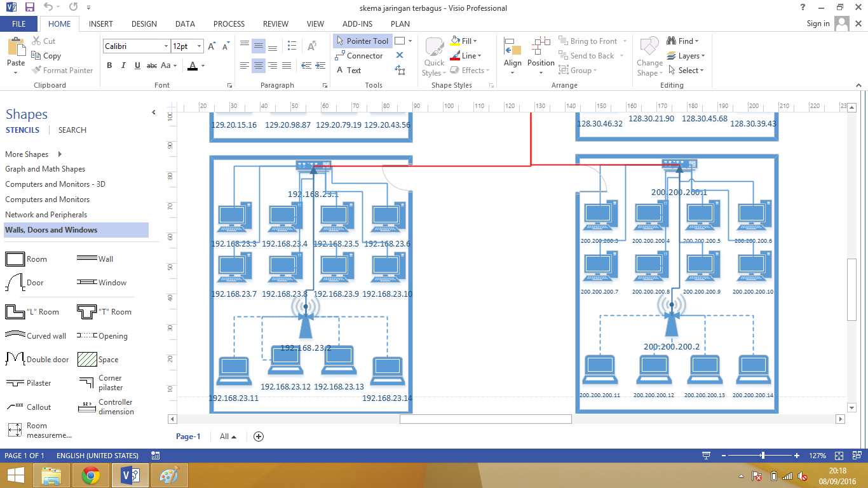Toggle Bold formatting
This screenshot has height=488, width=868.
pos(109,65)
